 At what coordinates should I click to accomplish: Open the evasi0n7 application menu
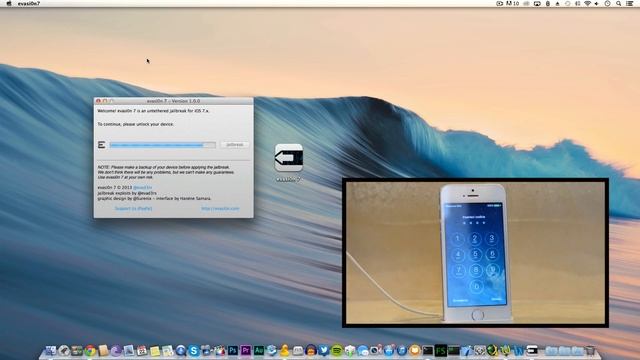[29, 3]
